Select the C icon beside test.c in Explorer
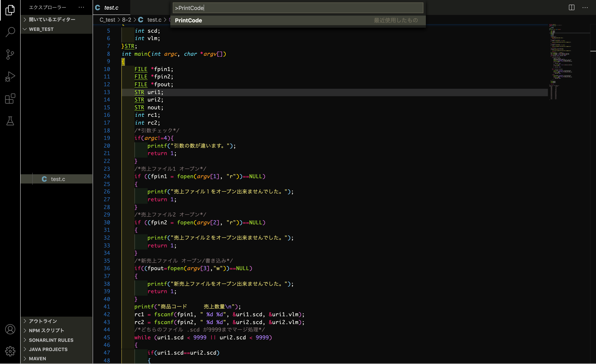The width and height of the screenshot is (596, 364). [x=44, y=179]
